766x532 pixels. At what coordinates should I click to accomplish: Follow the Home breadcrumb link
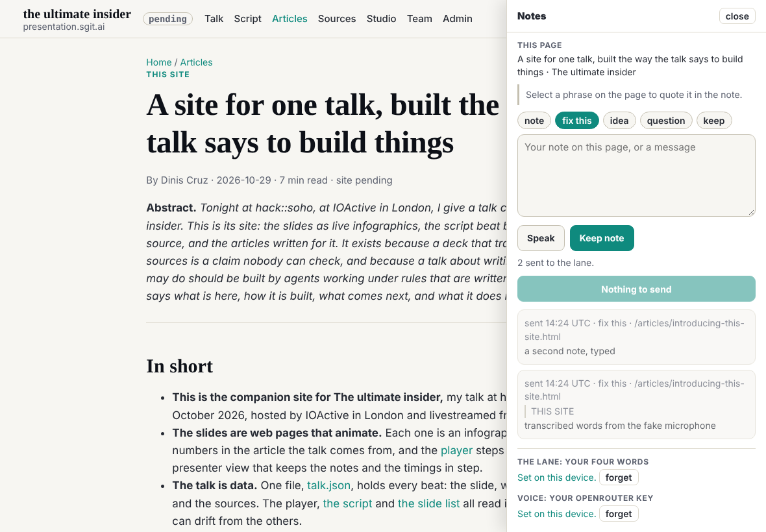pos(159,62)
